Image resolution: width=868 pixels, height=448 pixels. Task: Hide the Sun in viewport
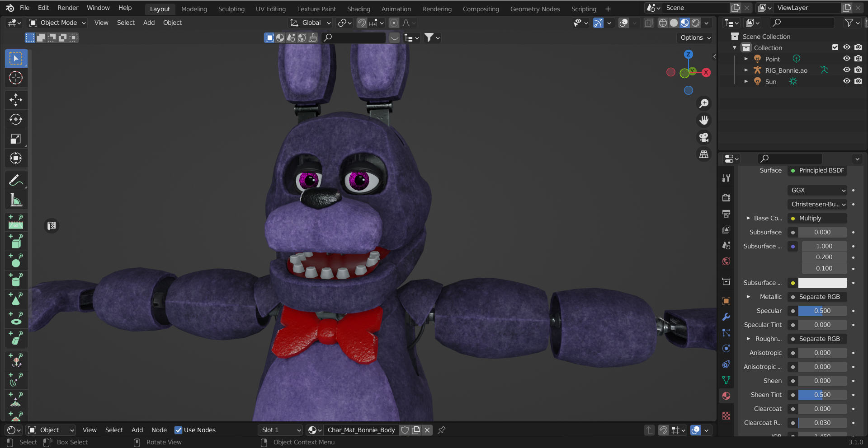(847, 81)
